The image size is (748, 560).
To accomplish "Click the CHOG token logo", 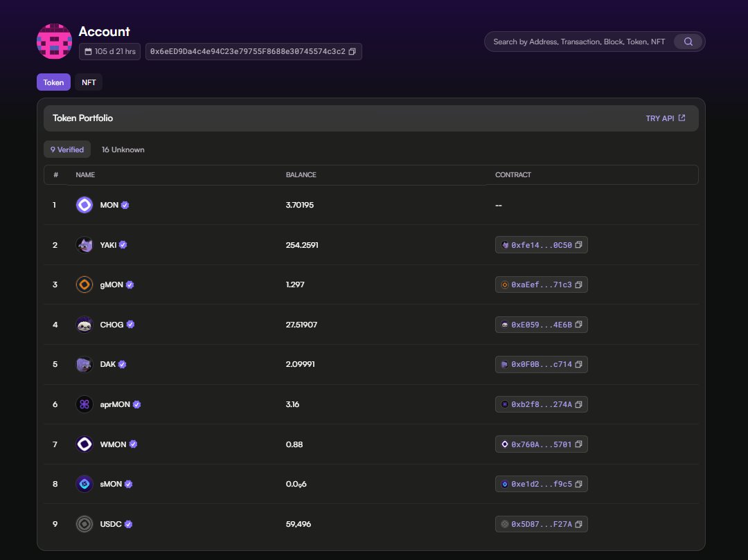I will pos(84,325).
